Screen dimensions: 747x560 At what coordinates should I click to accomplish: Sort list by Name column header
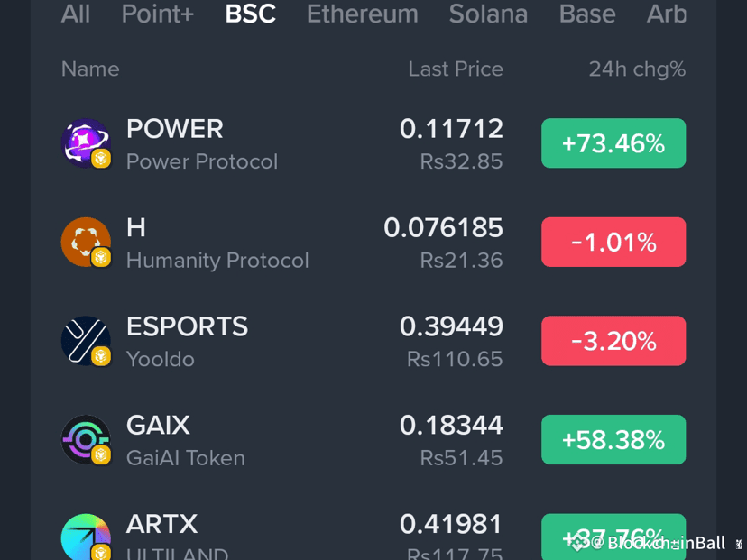click(90, 69)
